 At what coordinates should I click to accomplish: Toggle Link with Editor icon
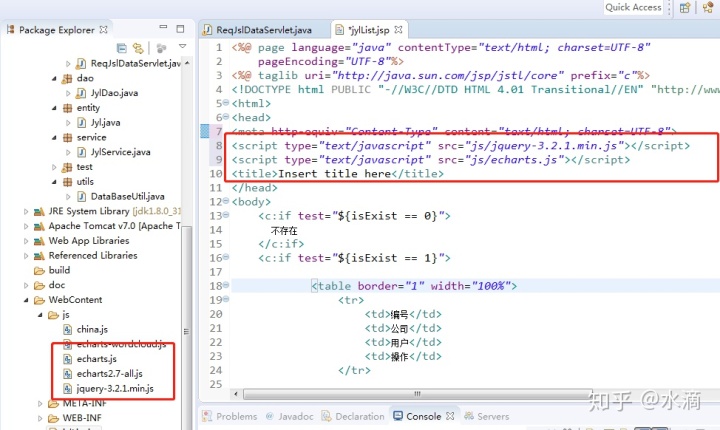point(138,48)
